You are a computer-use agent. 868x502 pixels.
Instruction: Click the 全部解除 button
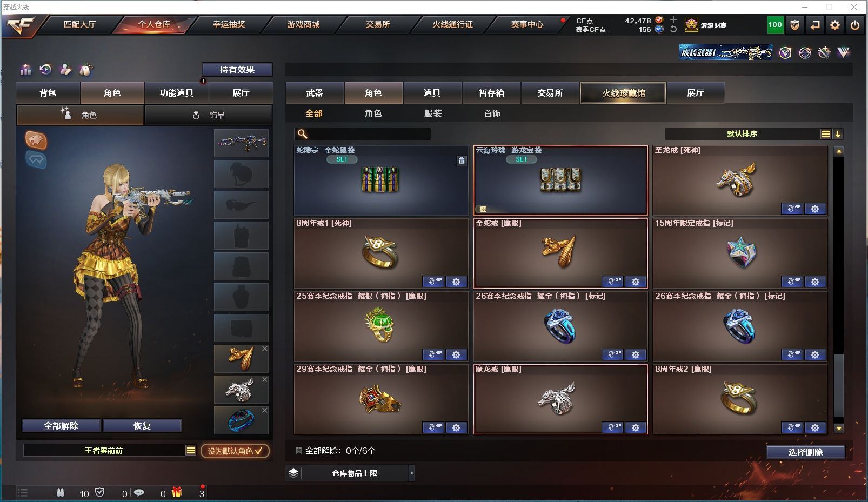coord(61,426)
